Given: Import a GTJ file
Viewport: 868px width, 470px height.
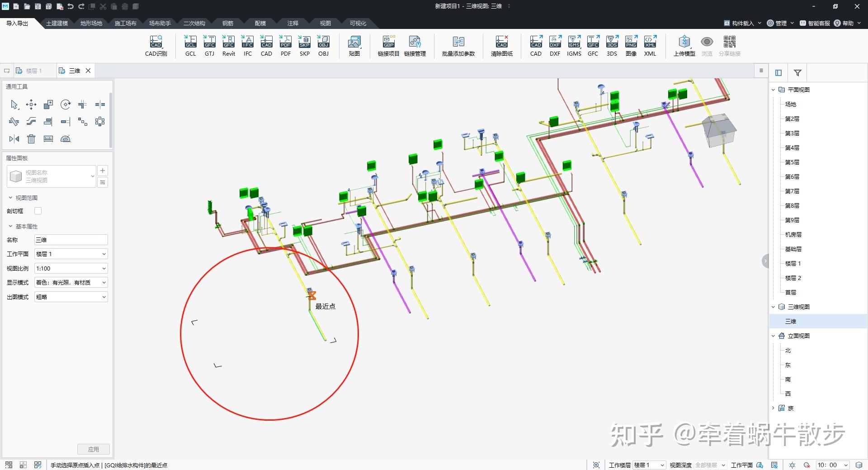Looking at the screenshot, I should (209, 46).
